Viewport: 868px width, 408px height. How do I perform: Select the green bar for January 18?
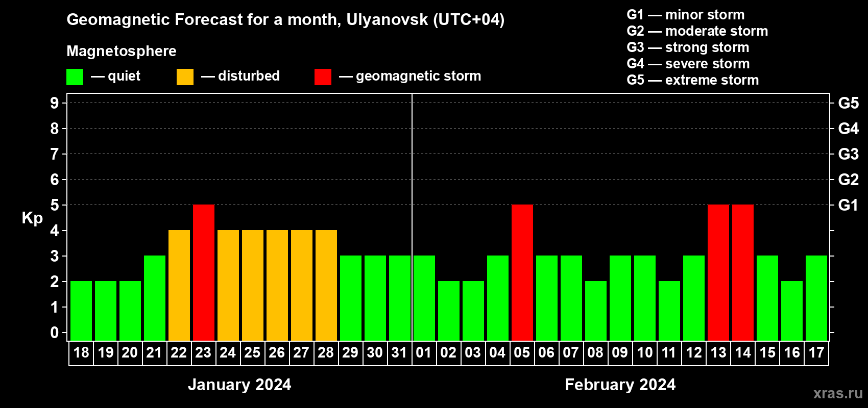tap(81, 311)
